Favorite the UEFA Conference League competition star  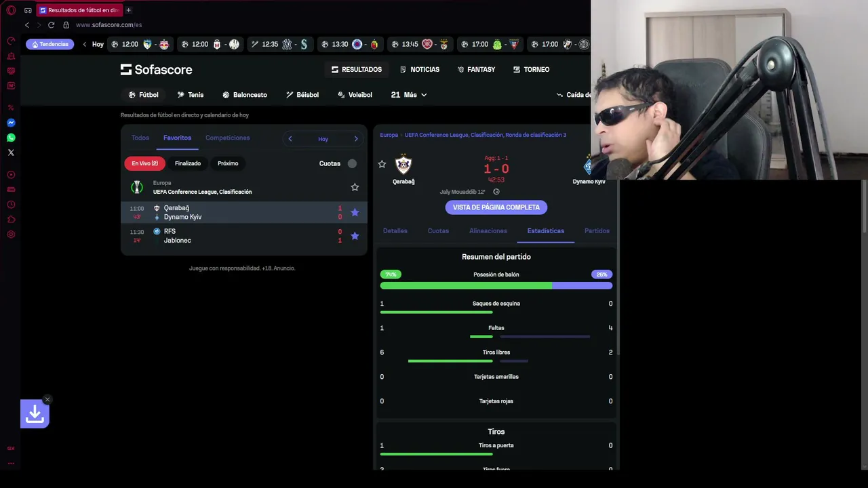355,187
